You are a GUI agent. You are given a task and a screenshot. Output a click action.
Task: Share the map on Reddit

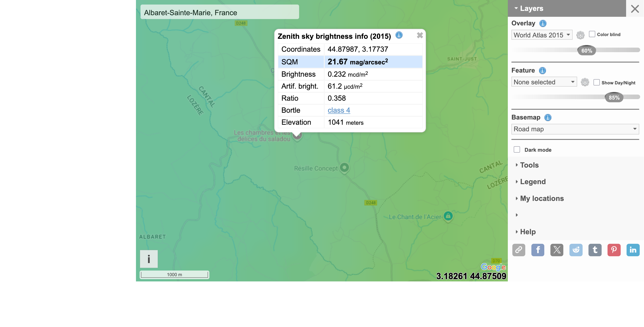click(x=576, y=250)
